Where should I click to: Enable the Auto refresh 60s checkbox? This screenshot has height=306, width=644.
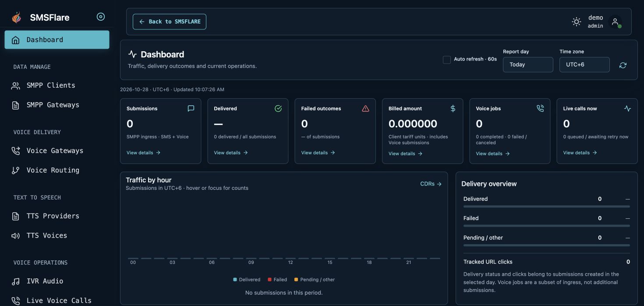click(x=447, y=60)
